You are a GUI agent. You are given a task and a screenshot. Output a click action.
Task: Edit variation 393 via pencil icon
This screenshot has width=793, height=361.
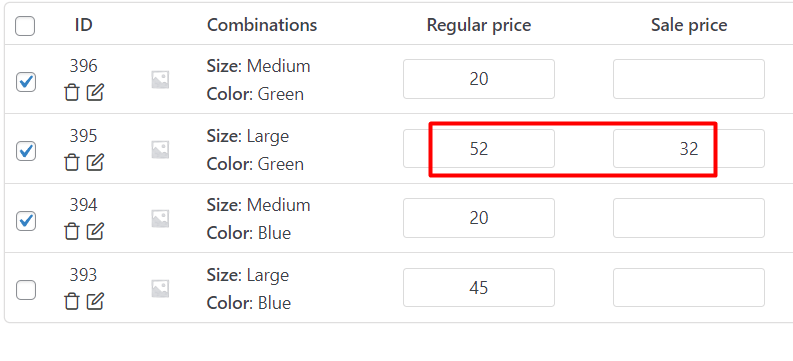click(x=95, y=301)
